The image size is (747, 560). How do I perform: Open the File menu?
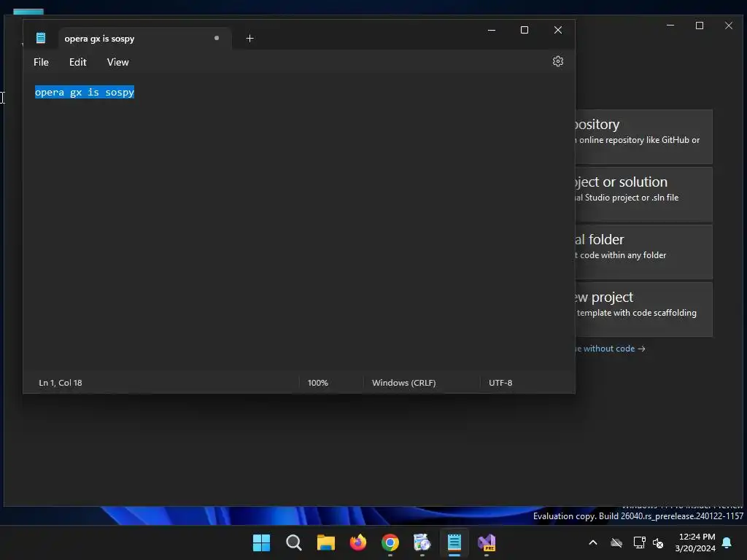(x=41, y=63)
